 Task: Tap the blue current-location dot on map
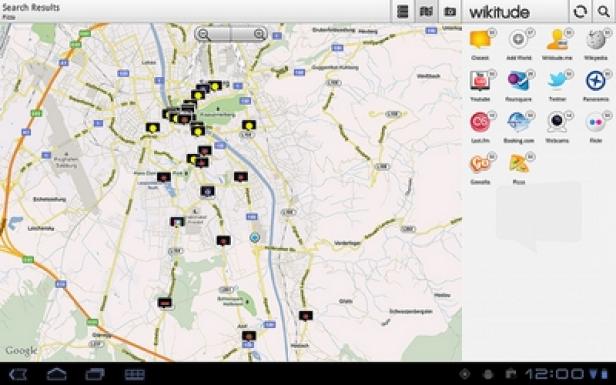255,237
